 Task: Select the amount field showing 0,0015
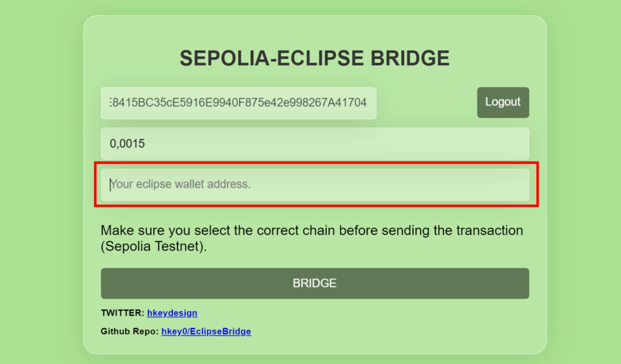tap(315, 144)
